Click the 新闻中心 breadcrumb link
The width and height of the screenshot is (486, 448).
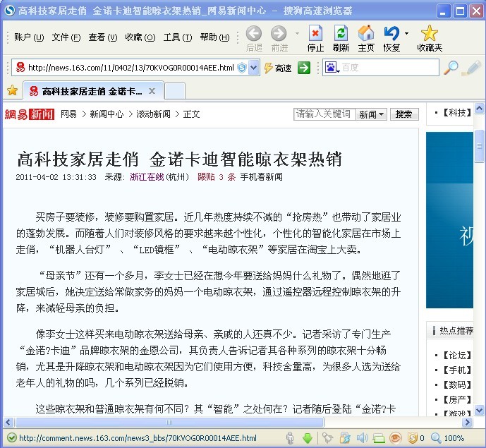click(x=107, y=114)
